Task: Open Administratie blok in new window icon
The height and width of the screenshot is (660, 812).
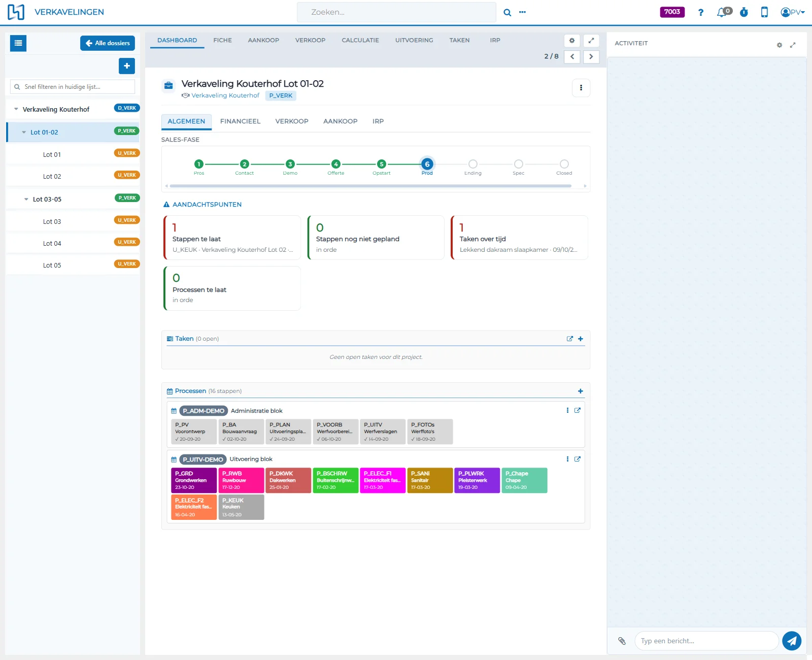Action: 578,410
